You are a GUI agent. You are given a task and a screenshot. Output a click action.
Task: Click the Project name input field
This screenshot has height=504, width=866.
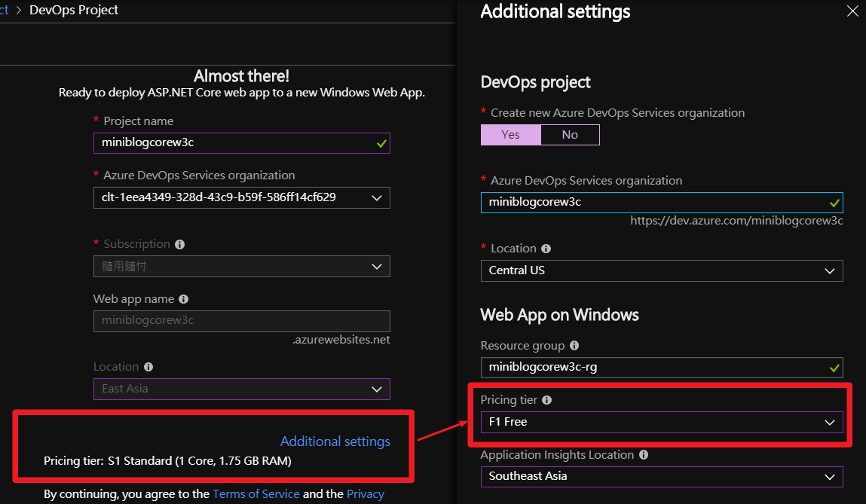242,143
